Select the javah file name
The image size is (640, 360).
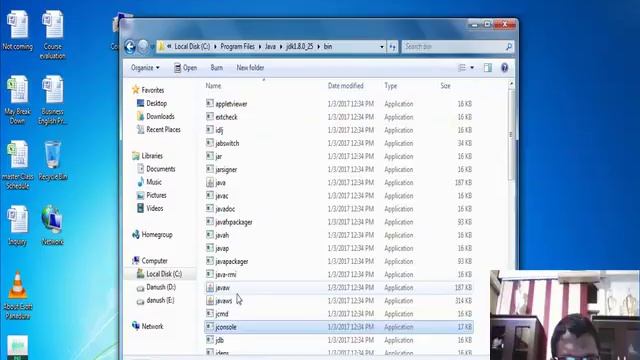pos(222,235)
